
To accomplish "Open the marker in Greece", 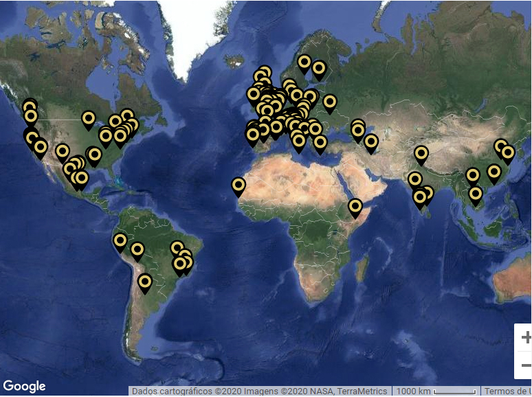I will 320,144.
